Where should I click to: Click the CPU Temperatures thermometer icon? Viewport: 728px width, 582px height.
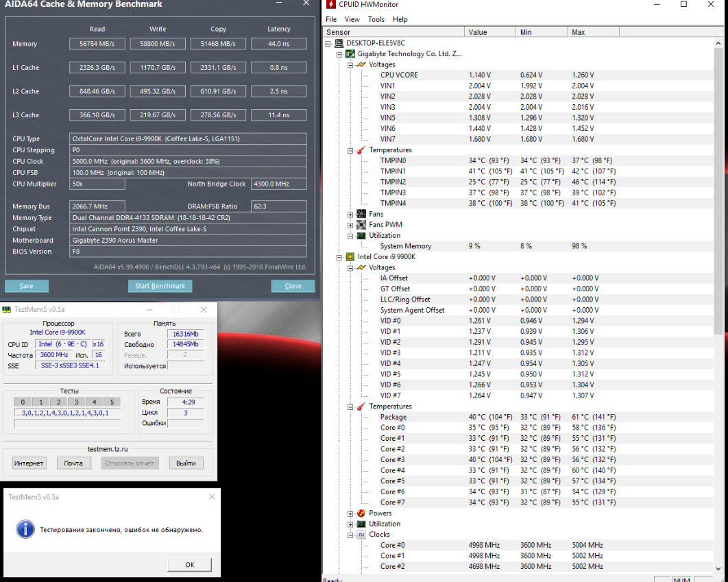pos(361,406)
